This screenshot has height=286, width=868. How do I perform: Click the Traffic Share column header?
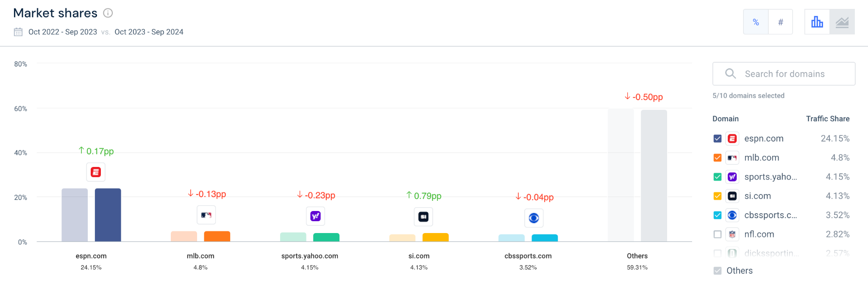(828, 119)
